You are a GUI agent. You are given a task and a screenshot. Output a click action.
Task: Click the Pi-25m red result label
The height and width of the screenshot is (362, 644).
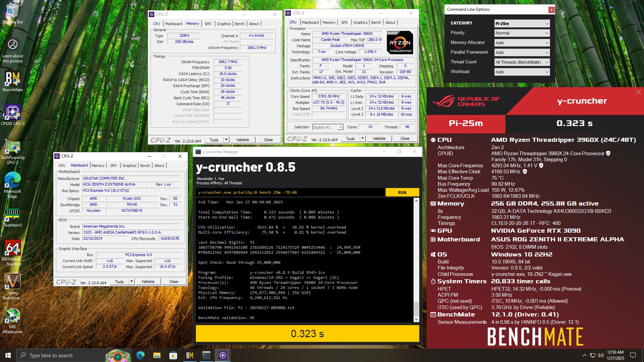(x=466, y=124)
